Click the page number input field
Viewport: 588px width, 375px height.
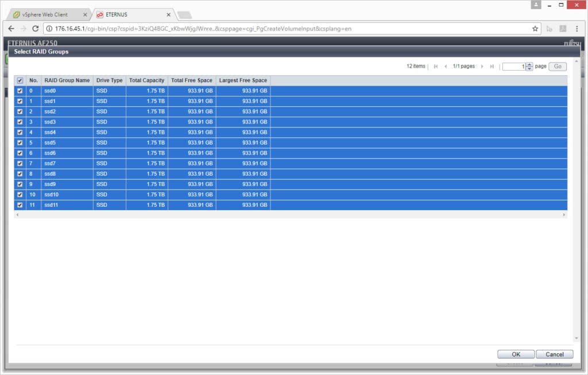(514, 67)
